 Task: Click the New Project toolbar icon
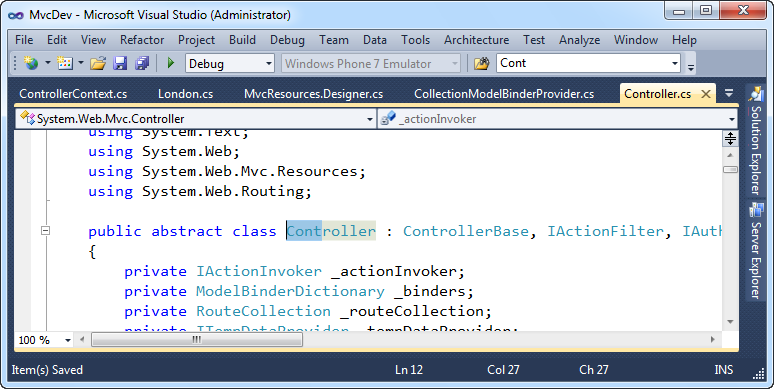tap(31, 63)
